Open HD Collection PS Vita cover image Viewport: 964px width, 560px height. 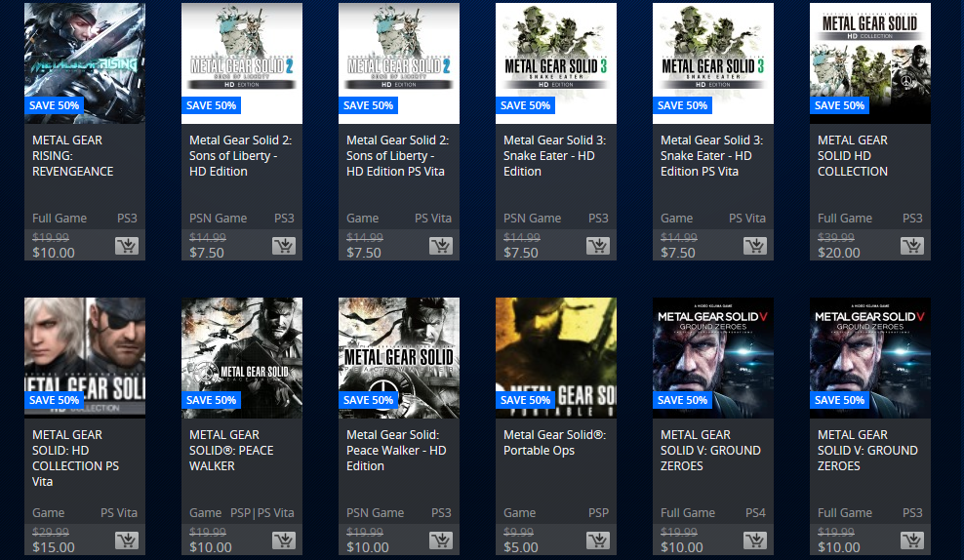click(x=85, y=358)
